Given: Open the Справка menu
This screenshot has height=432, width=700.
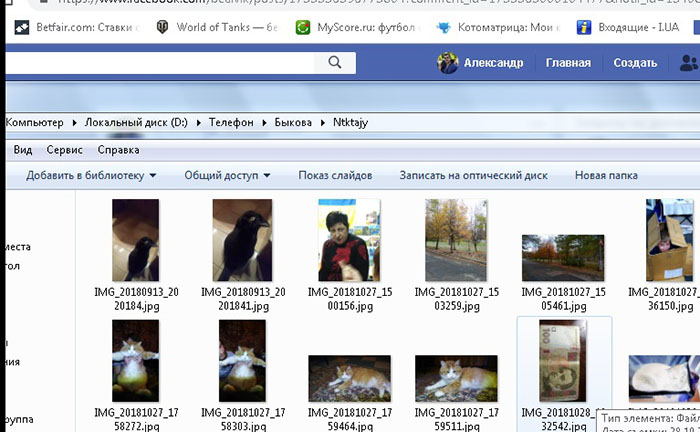Looking at the screenshot, I should 119,150.
